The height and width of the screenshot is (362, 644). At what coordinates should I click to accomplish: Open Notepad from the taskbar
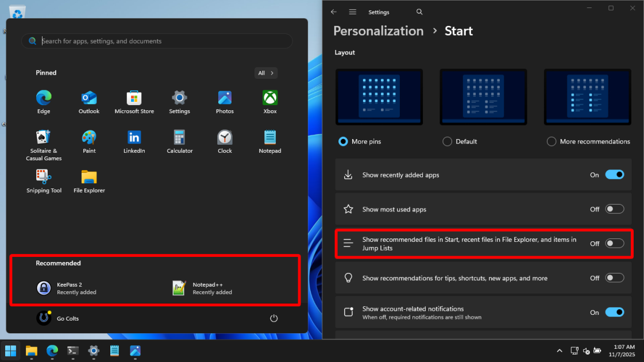click(x=114, y=351)
